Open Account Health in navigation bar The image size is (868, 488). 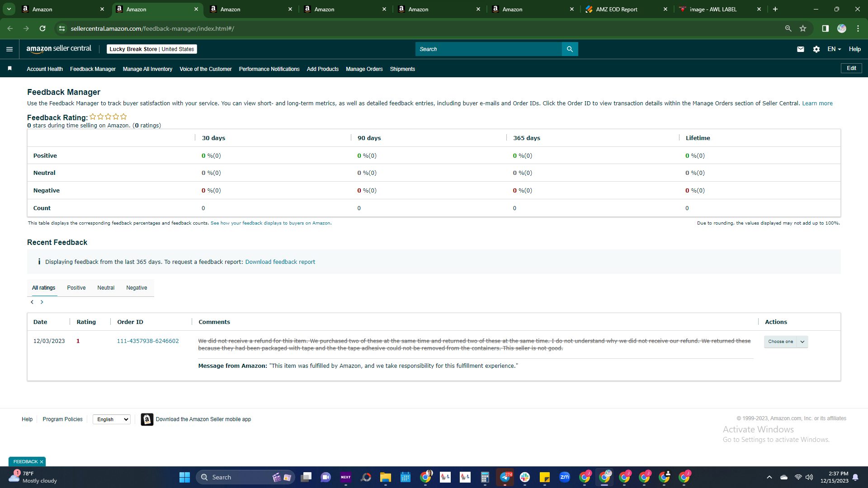[45, 69]
